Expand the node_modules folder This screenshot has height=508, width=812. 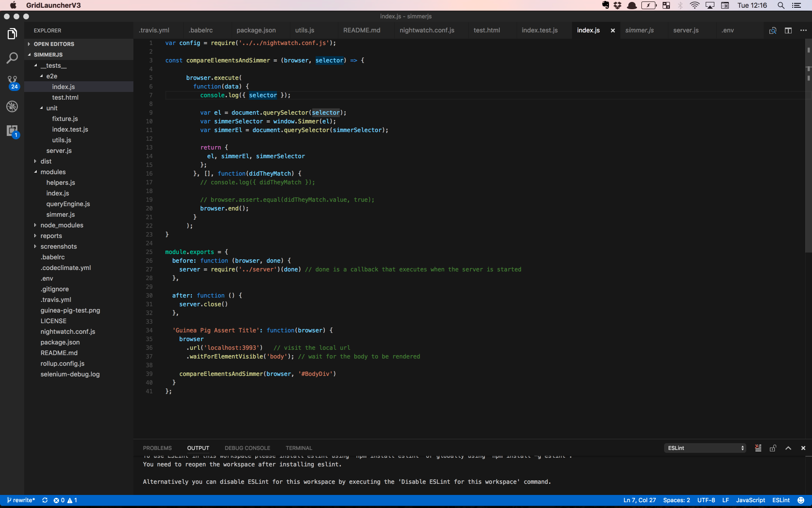(62, 225)
